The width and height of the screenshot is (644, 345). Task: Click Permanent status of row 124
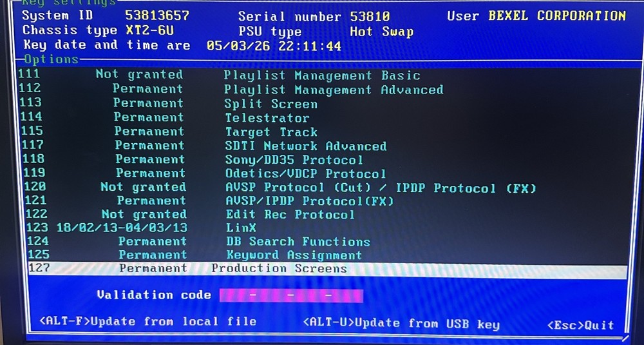[153, 241]
